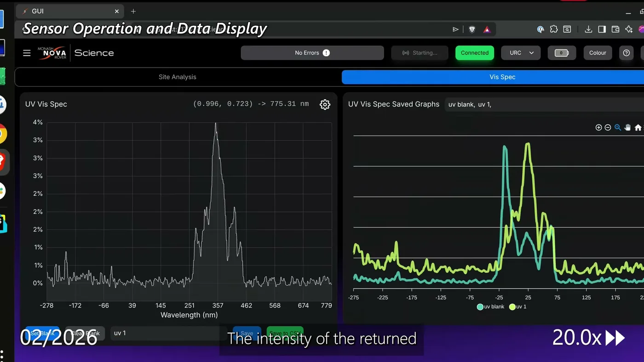The image size is (644, 362).
Task: Activate the selection zoom magnifier tool
Action: (618, 128)
